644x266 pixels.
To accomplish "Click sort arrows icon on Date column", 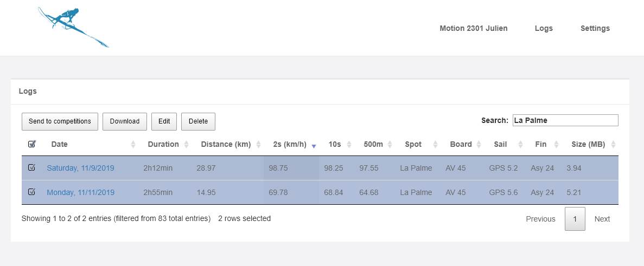I will (133, 145).
